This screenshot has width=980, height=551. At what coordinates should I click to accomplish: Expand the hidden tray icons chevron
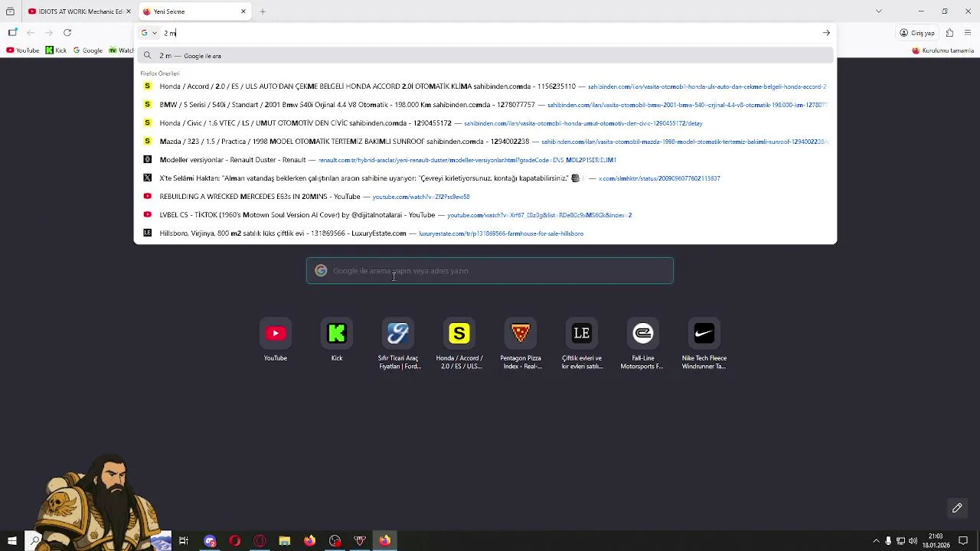click(877, 541)
